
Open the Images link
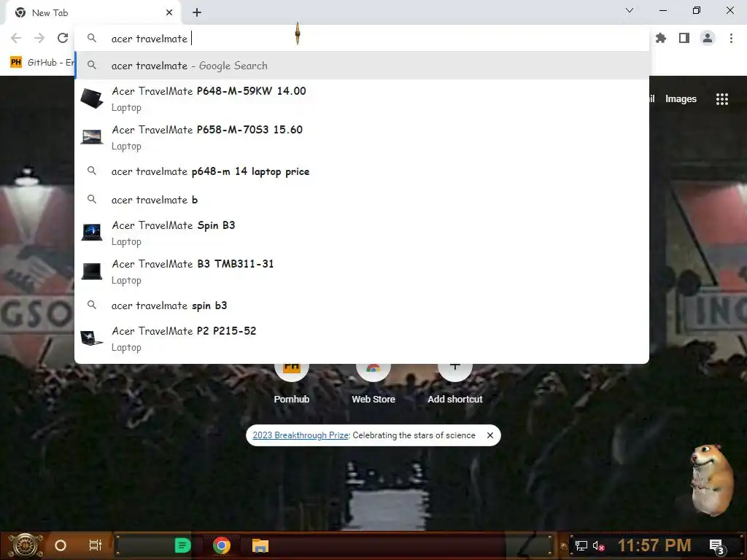tap(681, 99)
